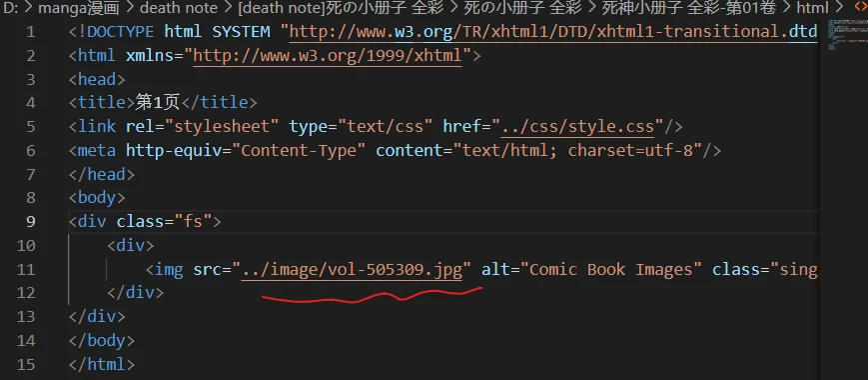Select line number 13 in gutter

pos(26,317)
